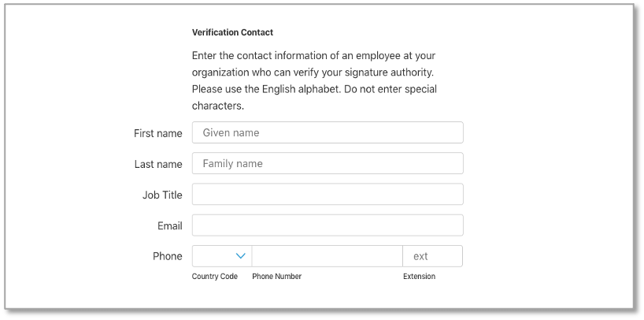Click the Job Title label

(162, 195)
